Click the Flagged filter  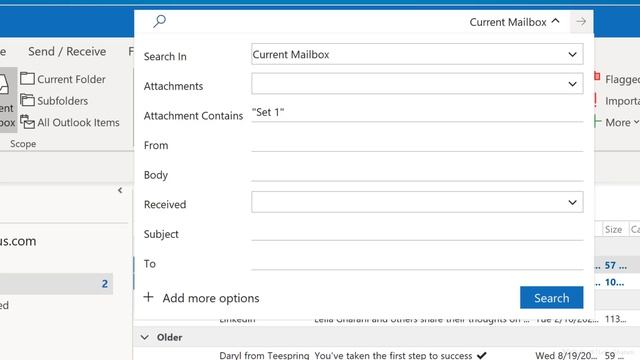(x=617, y=79)
